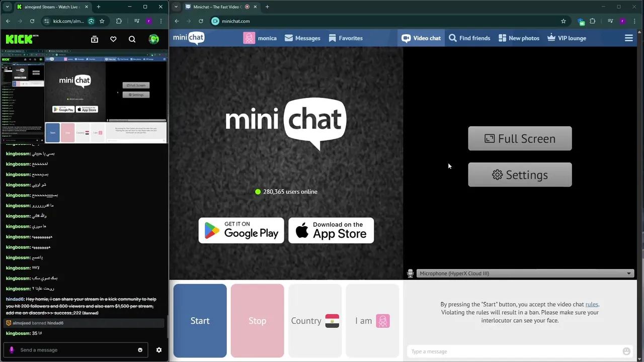Open the extensions puzzle icon in the Minichat window
Viewport: 644px width, 362px height.
(593, 21)
